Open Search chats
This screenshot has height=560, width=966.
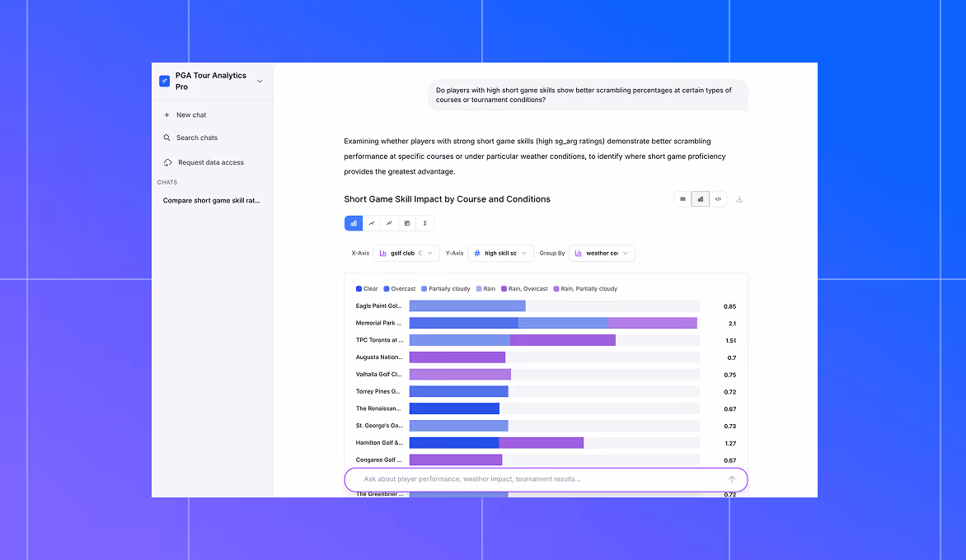(x=196, y=138)
